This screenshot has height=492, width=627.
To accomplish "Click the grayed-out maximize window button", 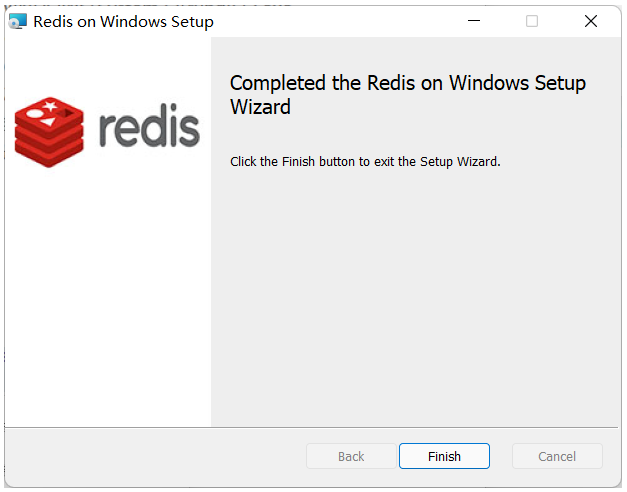I will point(532,21).
